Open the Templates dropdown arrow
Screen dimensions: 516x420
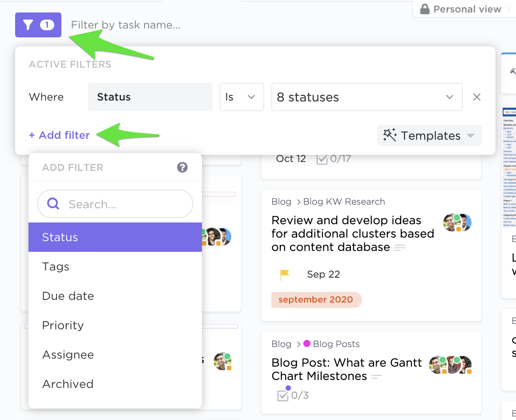coord(471,136)
